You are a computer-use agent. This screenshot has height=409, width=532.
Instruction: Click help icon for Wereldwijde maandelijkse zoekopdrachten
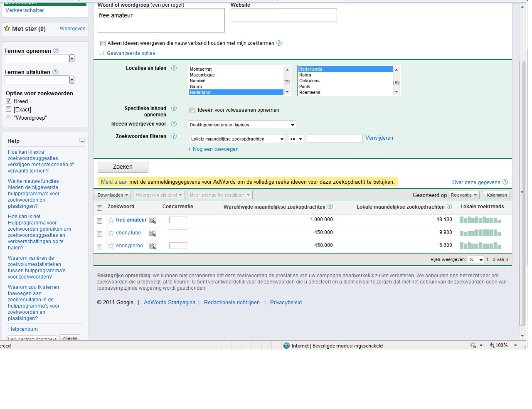pos(330,207)
